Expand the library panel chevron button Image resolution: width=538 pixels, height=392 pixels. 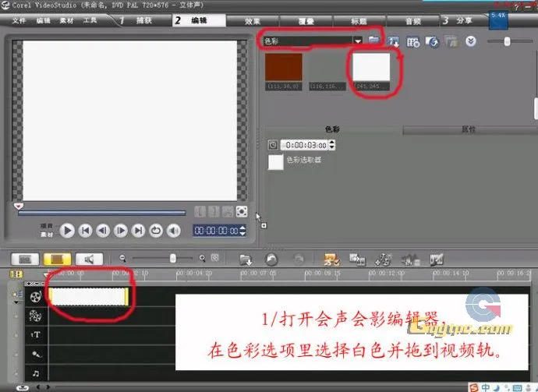pyautogui.click(x=471, y=41)
